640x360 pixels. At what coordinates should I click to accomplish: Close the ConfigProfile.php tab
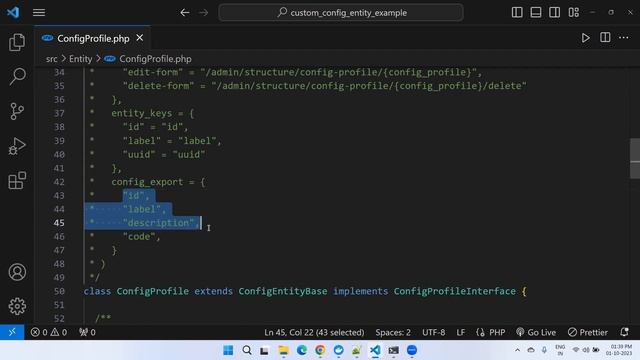click(140, 38)
